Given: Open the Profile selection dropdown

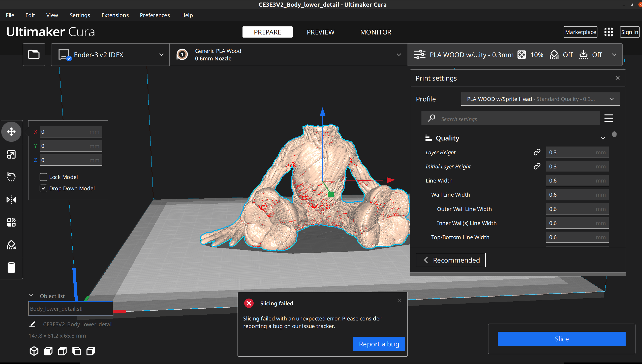Looking at the screenshot, I should 540,99.
